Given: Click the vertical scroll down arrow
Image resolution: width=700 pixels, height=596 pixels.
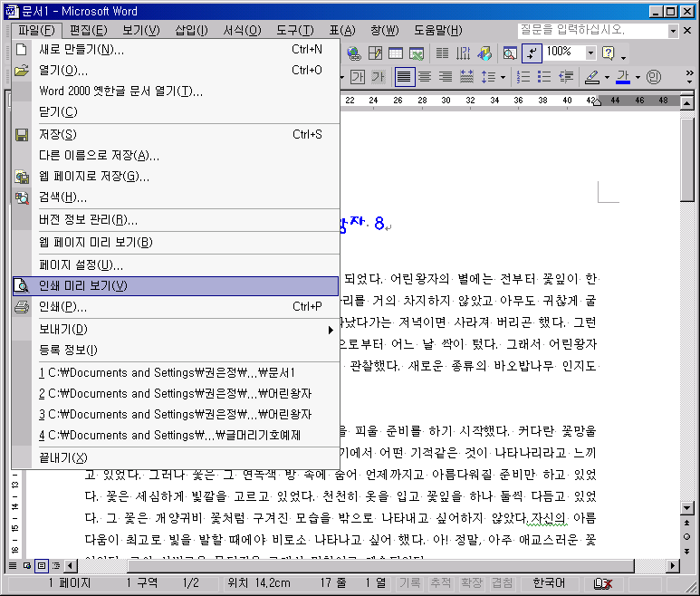Looking at the screenshot, I should 686,507.
